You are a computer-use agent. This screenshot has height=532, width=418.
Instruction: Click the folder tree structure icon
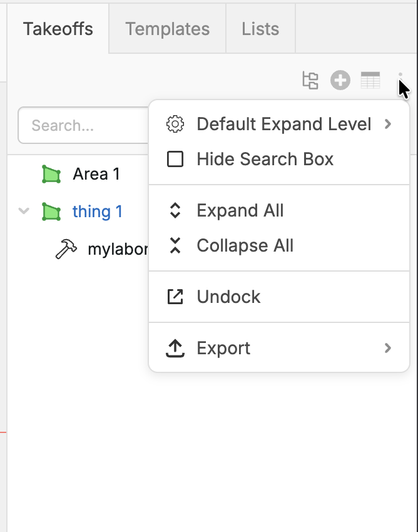coord(310,80)
